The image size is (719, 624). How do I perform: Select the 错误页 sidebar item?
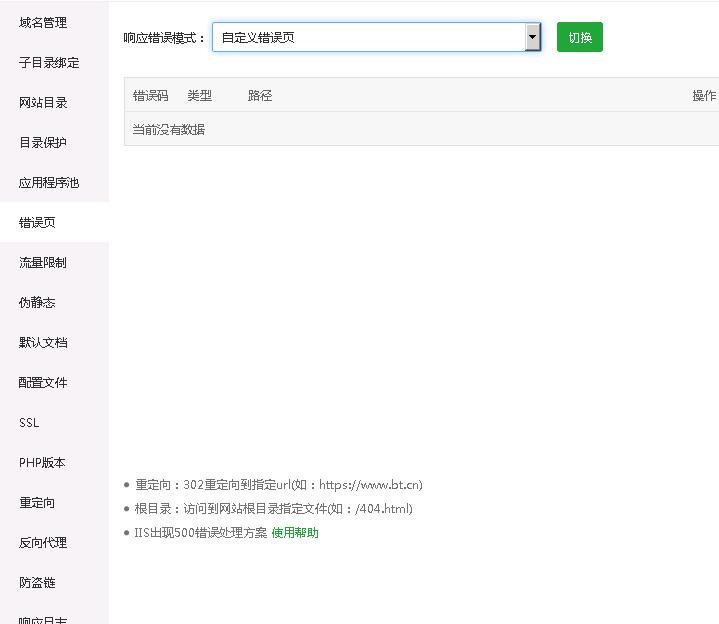(x=37, y=222)
